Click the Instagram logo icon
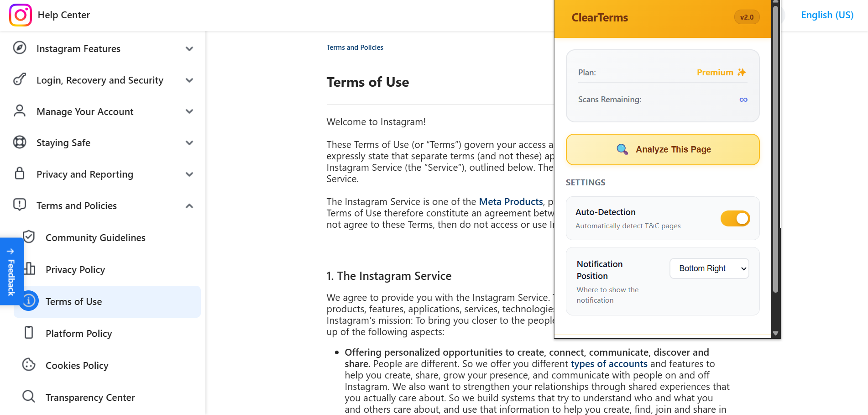The height and width of the screenshot is (415, 868). point(21,15)
